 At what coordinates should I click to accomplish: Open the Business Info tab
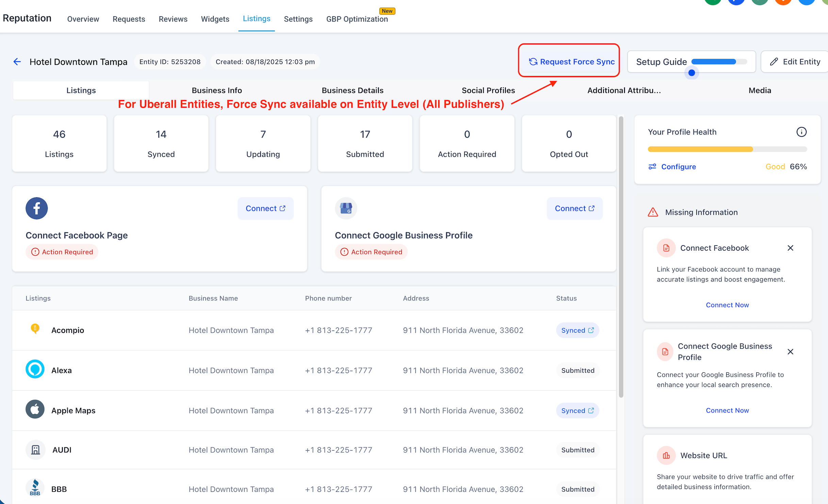217,90
